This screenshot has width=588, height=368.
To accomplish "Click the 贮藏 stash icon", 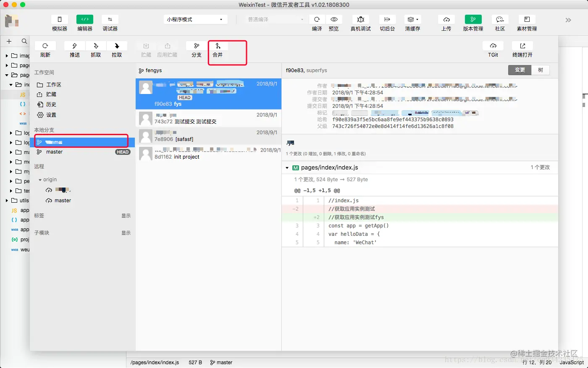I will click(146, 46).
